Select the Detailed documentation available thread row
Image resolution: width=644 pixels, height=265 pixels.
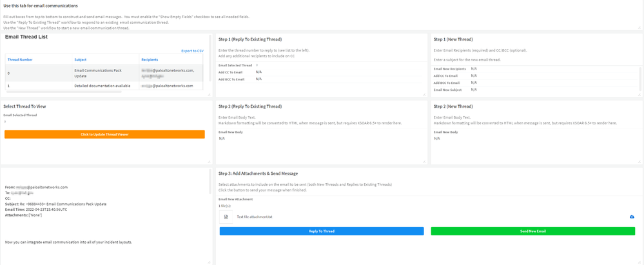97,86
